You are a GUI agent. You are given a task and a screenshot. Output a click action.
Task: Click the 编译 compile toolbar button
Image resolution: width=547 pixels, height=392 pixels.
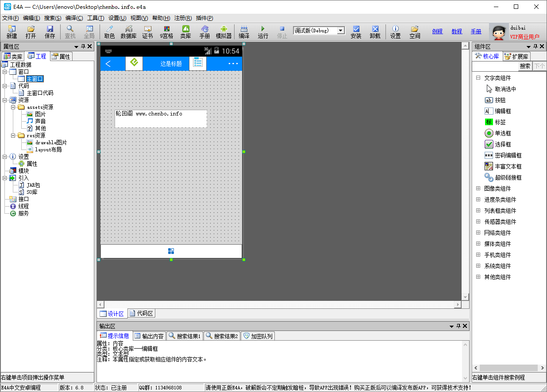click(x=244, y=32)
